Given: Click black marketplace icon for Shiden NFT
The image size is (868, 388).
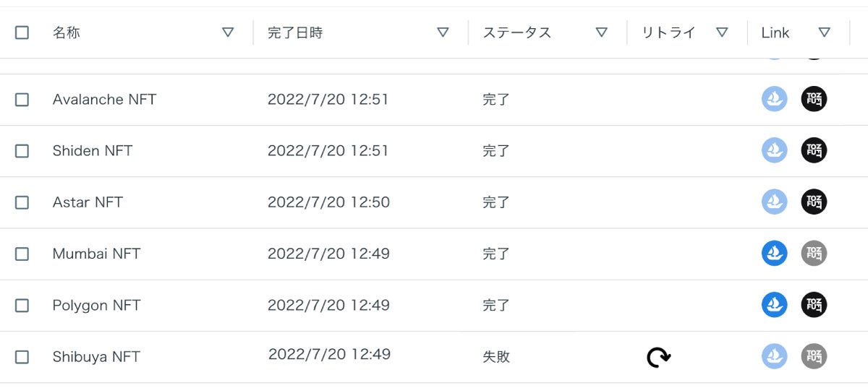Looking at the screenshot, I should 814,150.
